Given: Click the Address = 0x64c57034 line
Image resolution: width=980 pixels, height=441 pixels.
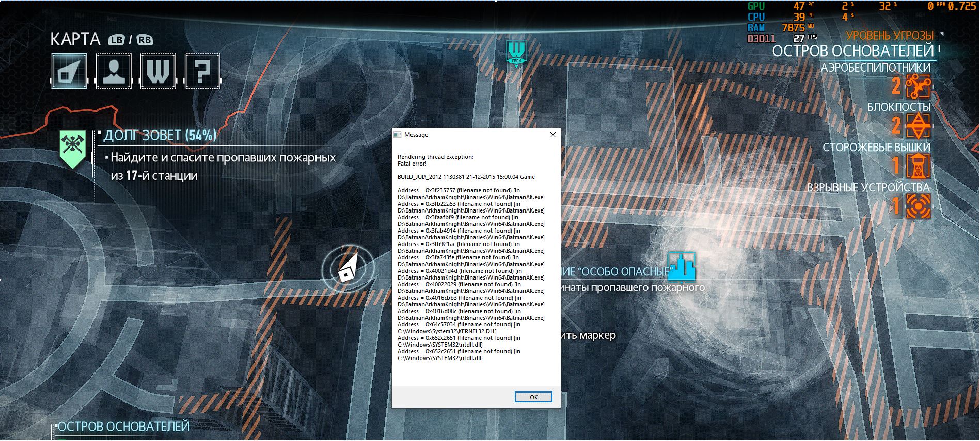Looking at the screenshot, I should pyautogui.click(x=459, y=324).
